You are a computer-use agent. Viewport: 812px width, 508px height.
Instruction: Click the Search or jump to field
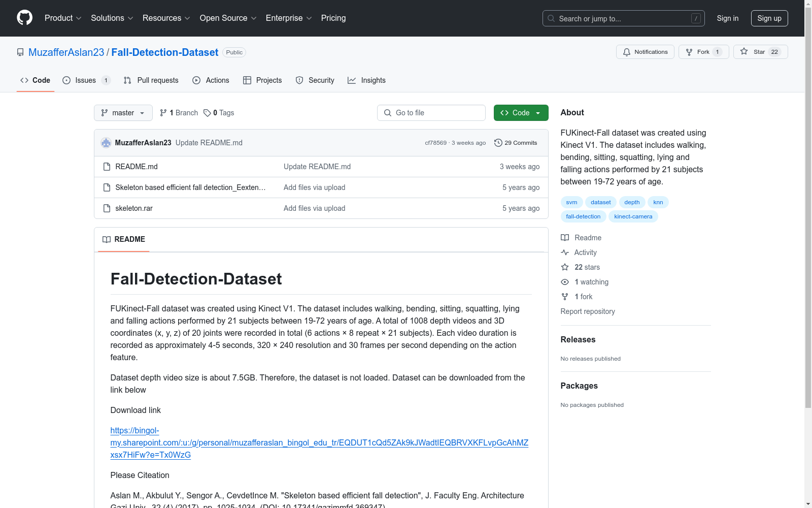[x=624, y=18]
